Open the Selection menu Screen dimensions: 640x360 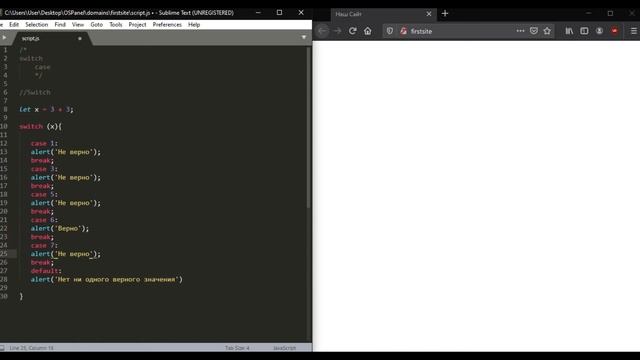[36, 24]
